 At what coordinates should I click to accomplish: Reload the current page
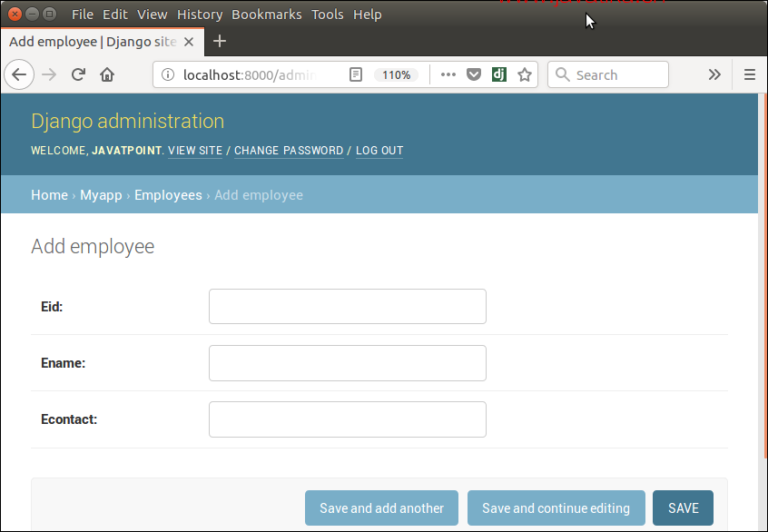point(78,75)
